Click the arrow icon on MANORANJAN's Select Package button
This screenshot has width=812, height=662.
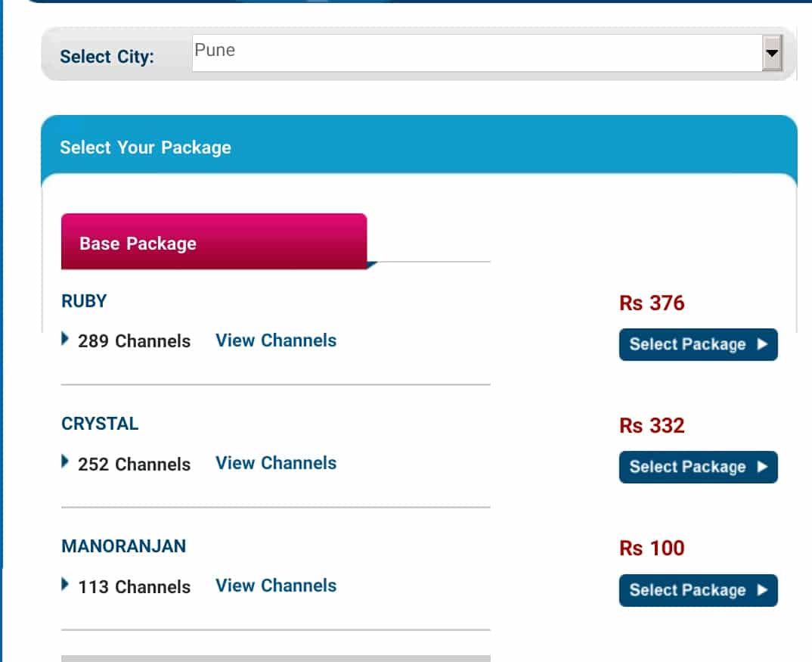[x=762, y=590]
